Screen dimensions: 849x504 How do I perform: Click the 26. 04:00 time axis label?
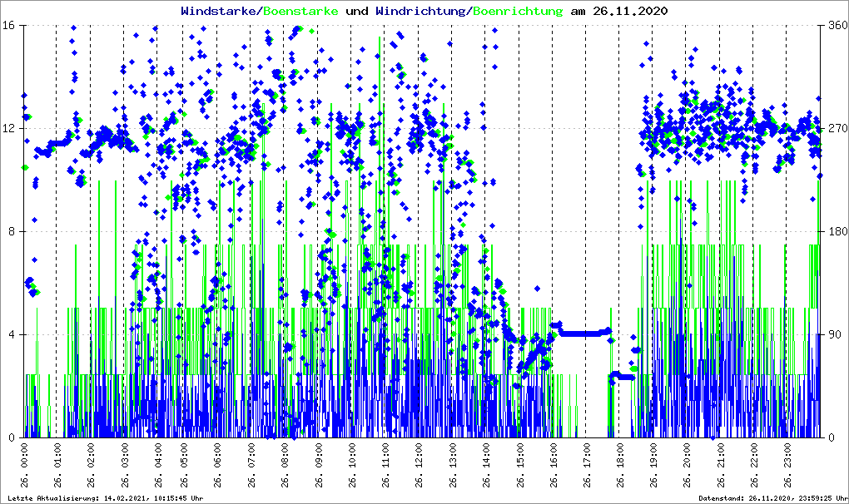[x=157, y=465]
